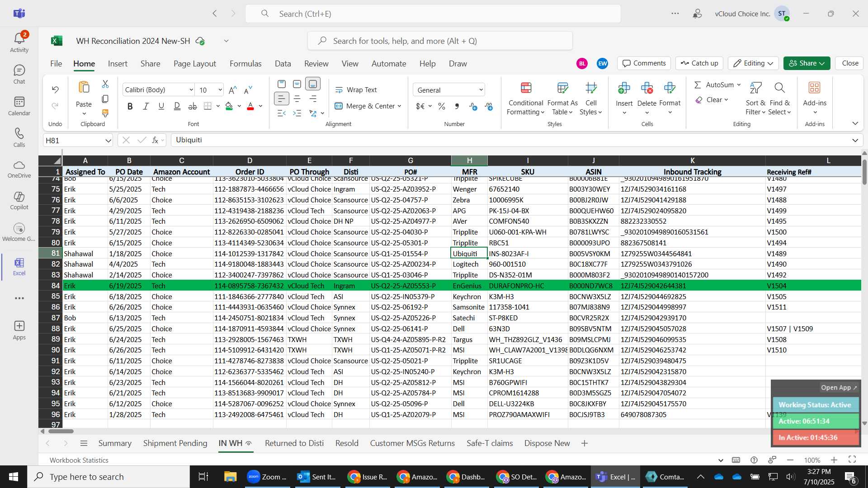The image size is (868, 488).
Task: Increase indent icon
Action: click(297, 113)
